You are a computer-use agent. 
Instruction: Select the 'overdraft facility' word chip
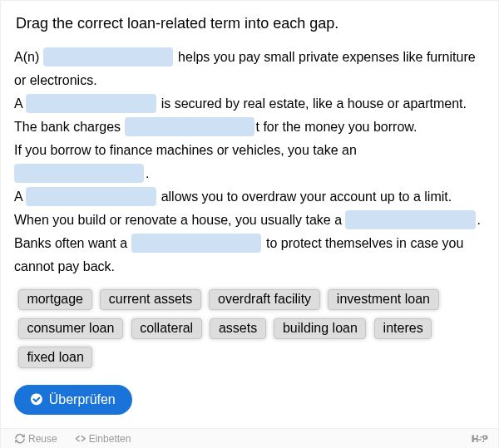(264, 299)
